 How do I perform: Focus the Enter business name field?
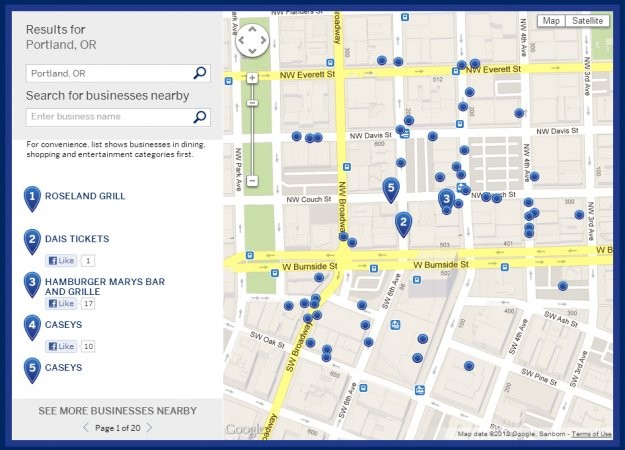pos(118,117)
